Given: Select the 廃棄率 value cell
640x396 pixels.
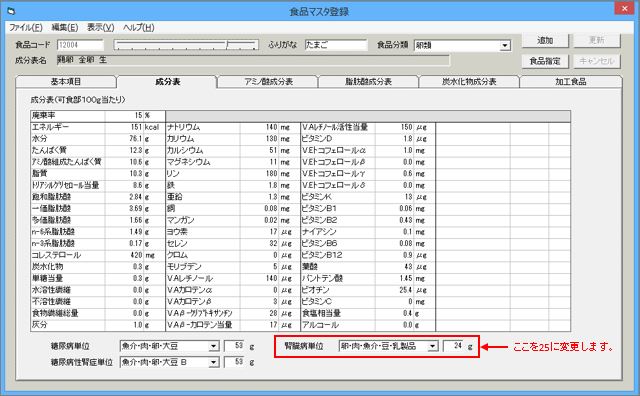Looking at the screenshot, I should click(124, 116).
